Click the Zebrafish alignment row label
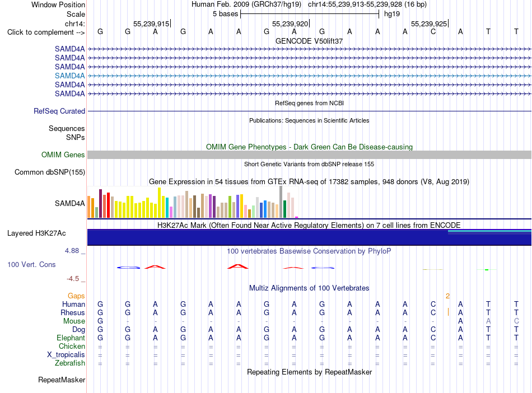This screenshot has height=393, width=532. [70, 363]
